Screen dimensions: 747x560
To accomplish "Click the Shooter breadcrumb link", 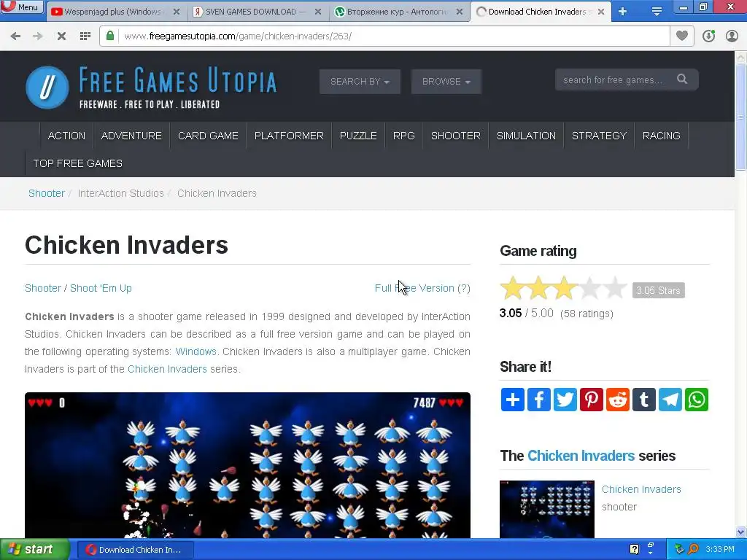I will (47, 193).
